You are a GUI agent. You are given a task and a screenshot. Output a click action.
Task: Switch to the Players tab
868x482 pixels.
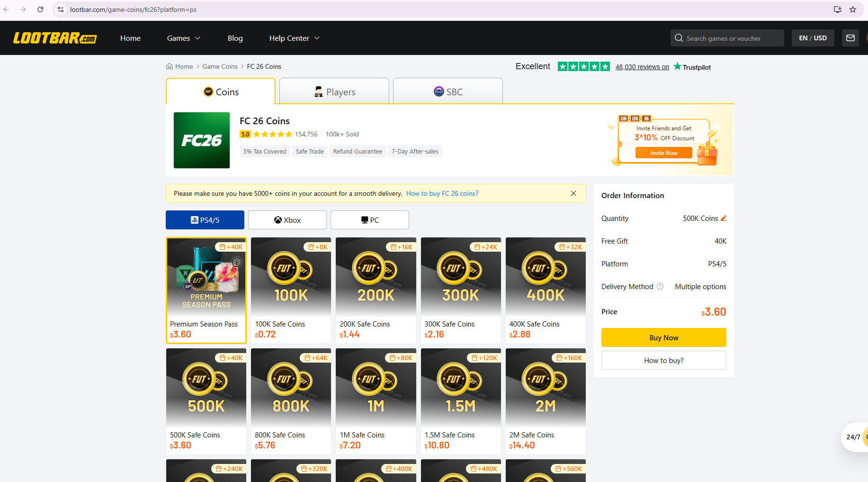click(x=334, y=91)
